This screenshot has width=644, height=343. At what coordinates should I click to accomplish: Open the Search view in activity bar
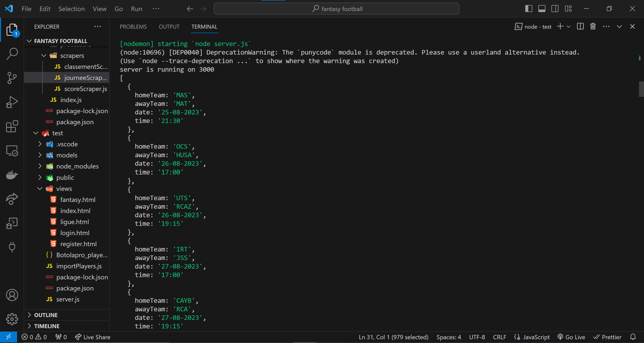[x=12, y=54]
